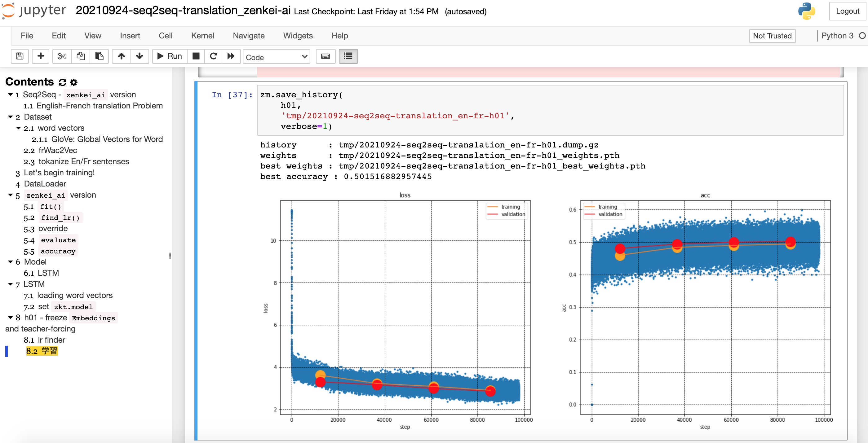The width and height of the screenshot is (868, 443).
Task: Open the Cell menu
Action: click(166, 36)
